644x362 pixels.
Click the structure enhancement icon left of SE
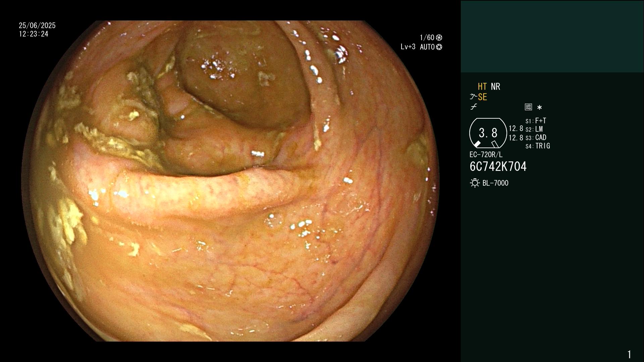point(473,97)
